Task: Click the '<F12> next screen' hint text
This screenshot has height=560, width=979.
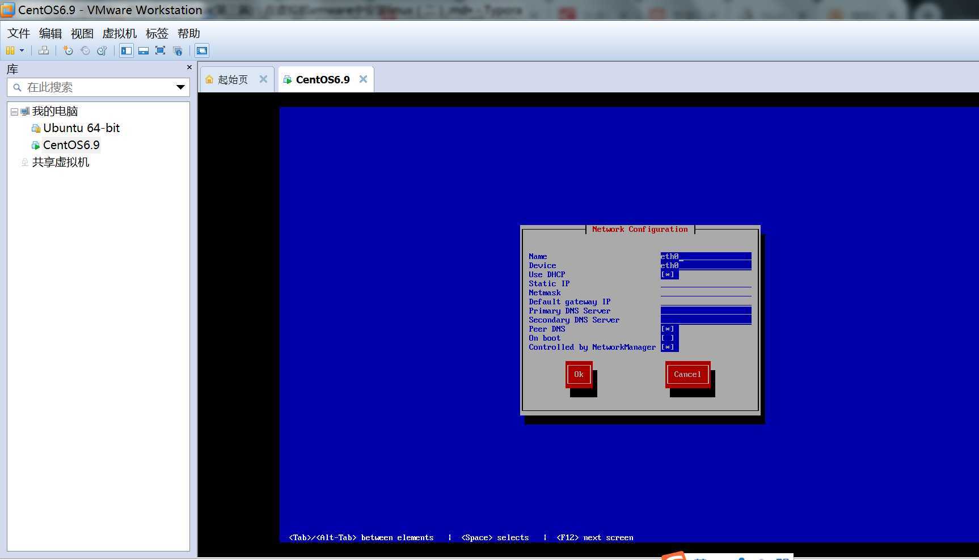Action: click(x=595, y=537)
